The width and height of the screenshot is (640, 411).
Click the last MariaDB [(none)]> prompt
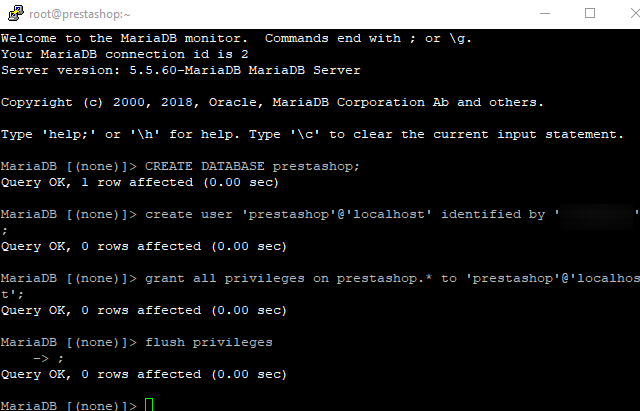[x=69, y=405]
